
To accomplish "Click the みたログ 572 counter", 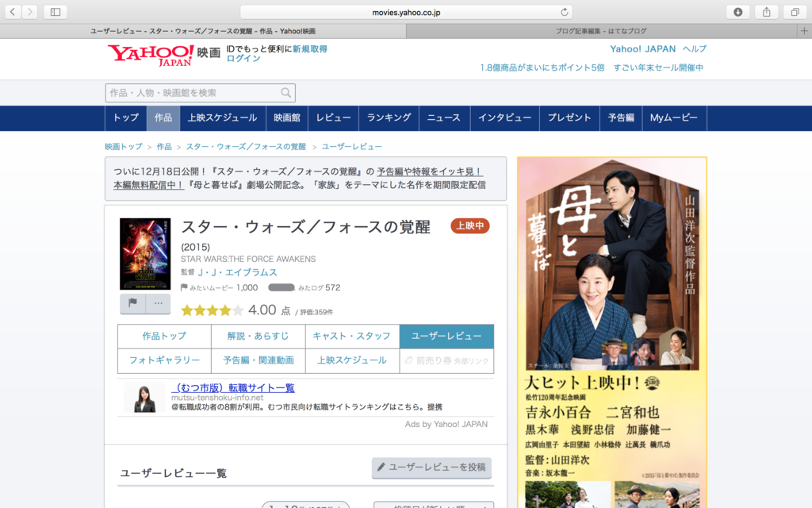I will point(304,287).
